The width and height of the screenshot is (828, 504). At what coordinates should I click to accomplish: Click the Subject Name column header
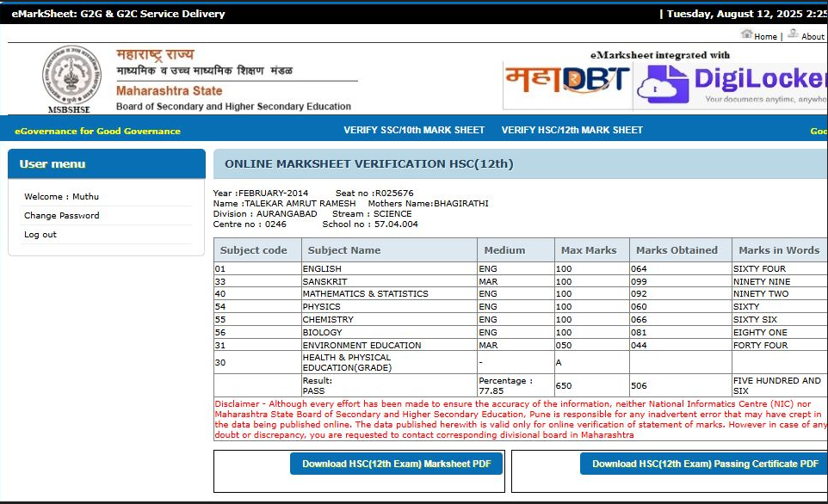[344, 250]
